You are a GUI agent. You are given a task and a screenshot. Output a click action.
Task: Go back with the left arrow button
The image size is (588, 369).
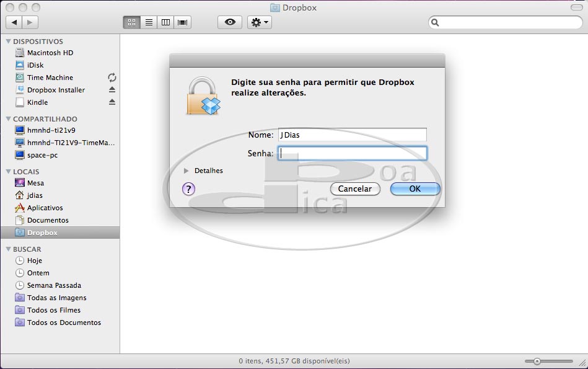click(x=14, y=22)
